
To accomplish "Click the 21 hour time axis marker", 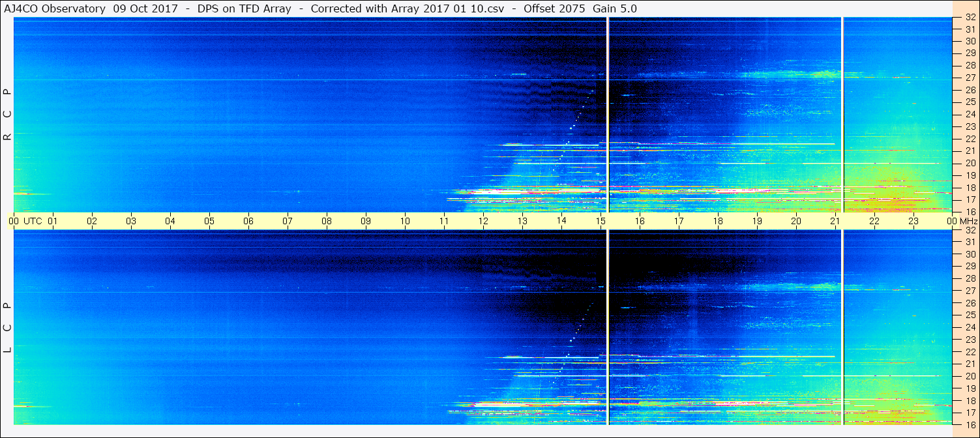I will point(835,222).
